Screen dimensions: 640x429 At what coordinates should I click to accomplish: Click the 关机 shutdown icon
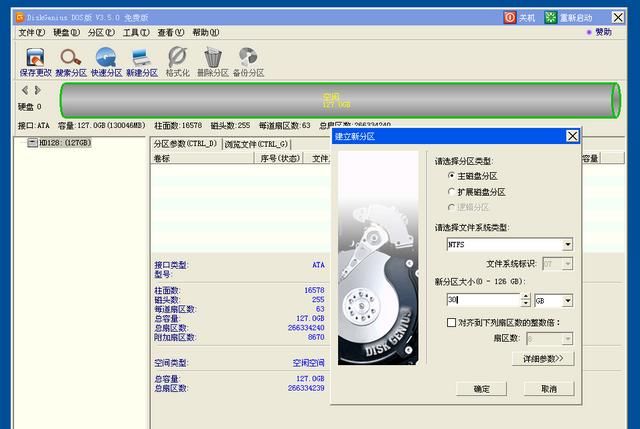(510, 17)
